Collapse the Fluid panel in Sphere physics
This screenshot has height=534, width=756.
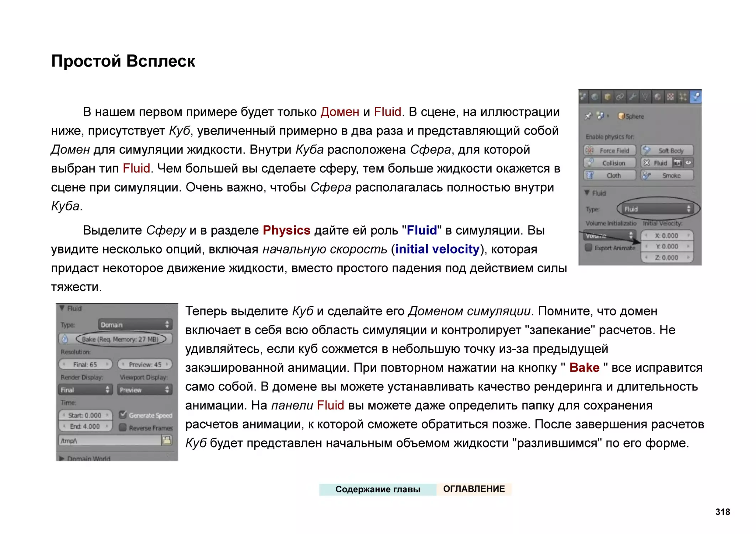coord(587,193)
